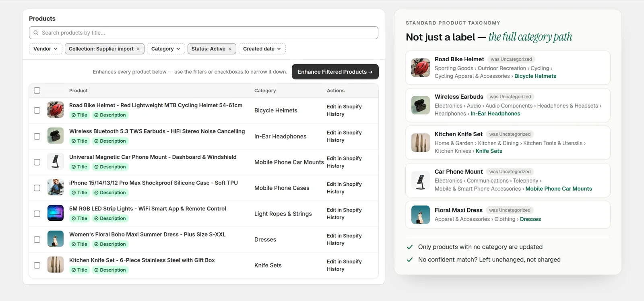Screen dimensions: 644x301
Task: Open the Vendor filter dropdown
Action: coord(45,49)
